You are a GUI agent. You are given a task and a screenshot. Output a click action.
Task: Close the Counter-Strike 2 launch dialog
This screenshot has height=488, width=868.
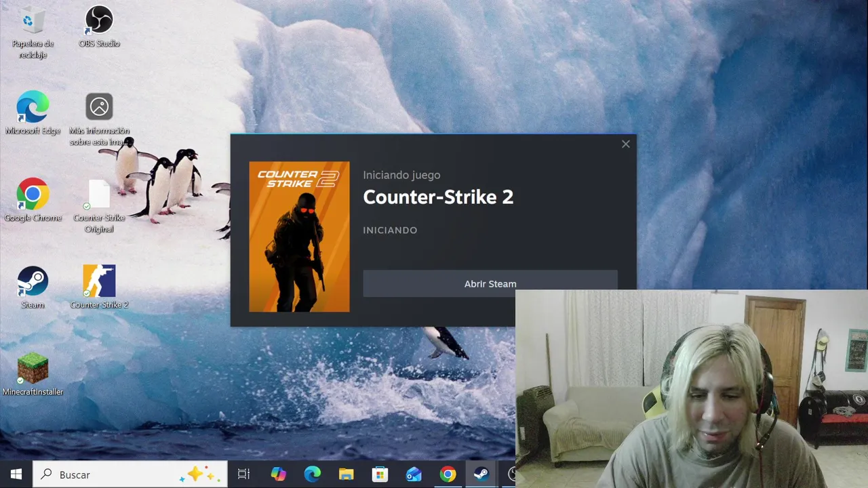pos(625,144)
